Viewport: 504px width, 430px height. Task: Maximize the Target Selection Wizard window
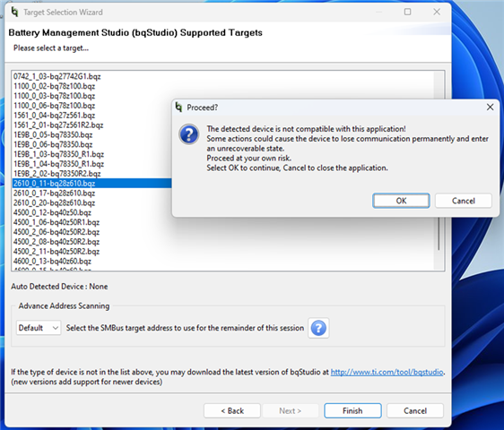click(407, 12)
